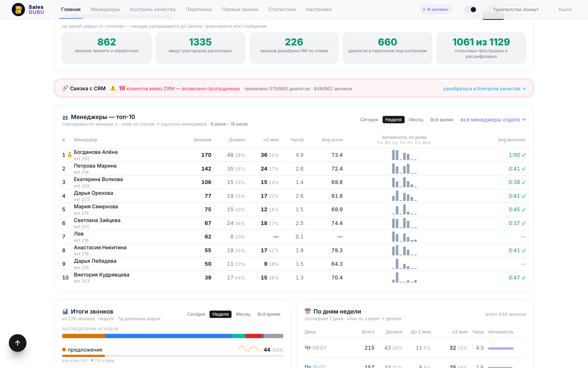Image resolution: width=588 pixels, height=368 pixels.
Task: Select Месяц in the managers period filter
Action: [x=416, y=120]
